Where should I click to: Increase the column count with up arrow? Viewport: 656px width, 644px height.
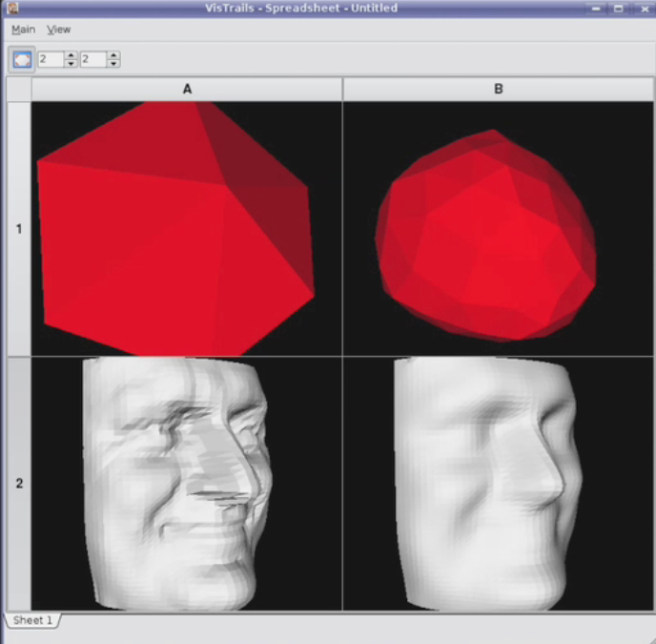click(113, 55)
